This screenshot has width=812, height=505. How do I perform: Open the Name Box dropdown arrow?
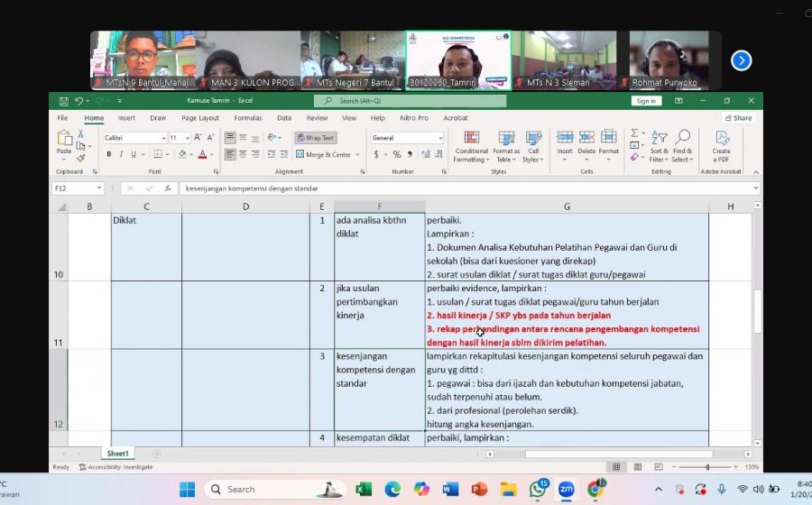coord(98,188)
